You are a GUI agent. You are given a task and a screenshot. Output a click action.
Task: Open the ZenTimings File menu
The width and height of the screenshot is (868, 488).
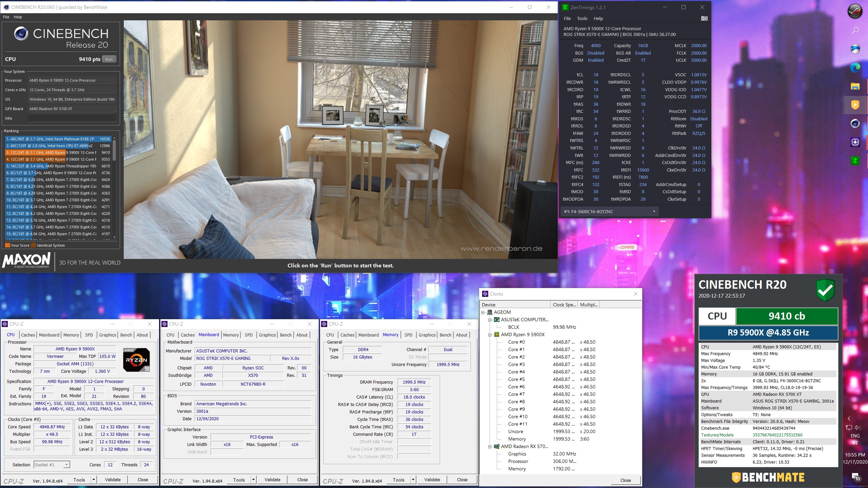tap(567, 18)
